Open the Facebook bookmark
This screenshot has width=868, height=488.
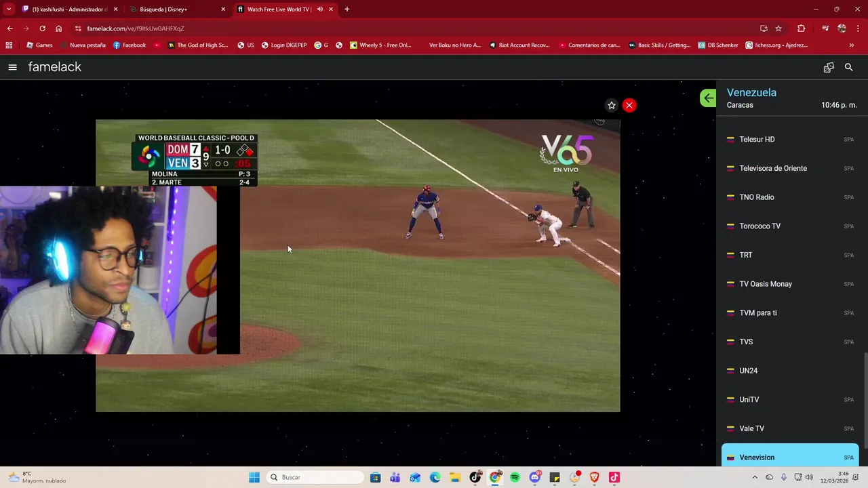click(x=130, y=45)
